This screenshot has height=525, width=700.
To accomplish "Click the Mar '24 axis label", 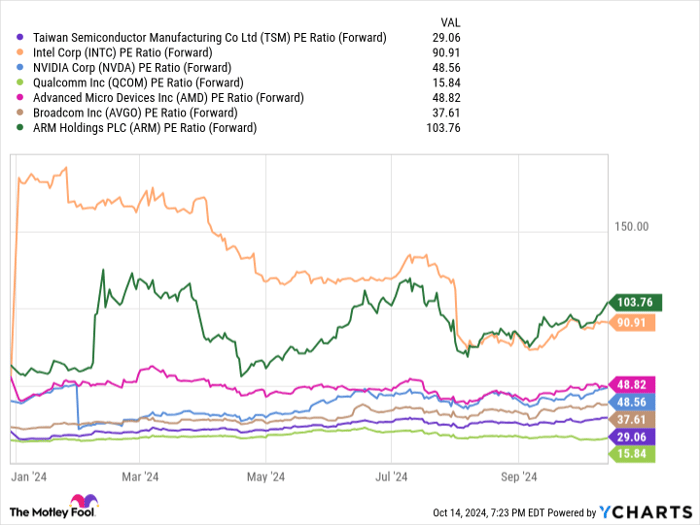I will pos(140,477).
